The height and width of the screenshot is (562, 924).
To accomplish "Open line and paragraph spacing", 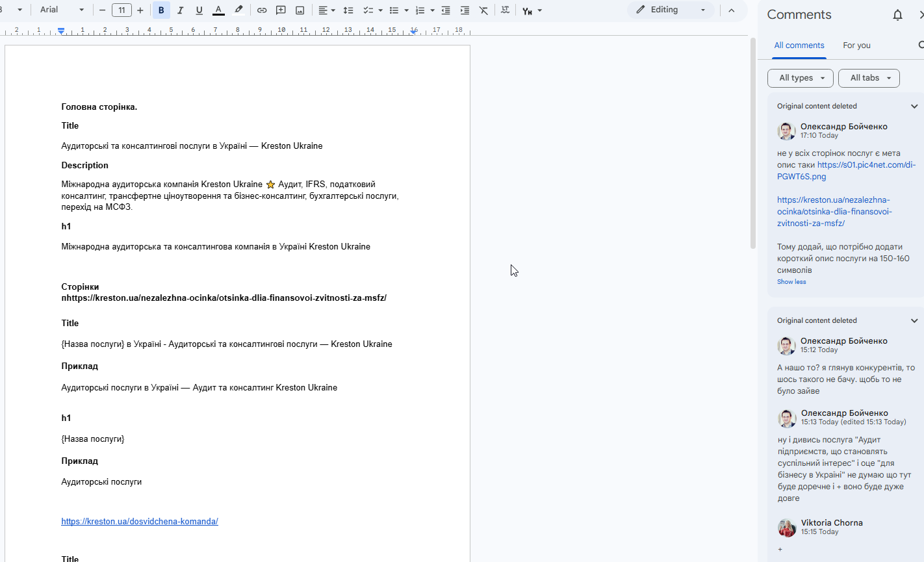I will click(348, 10).
